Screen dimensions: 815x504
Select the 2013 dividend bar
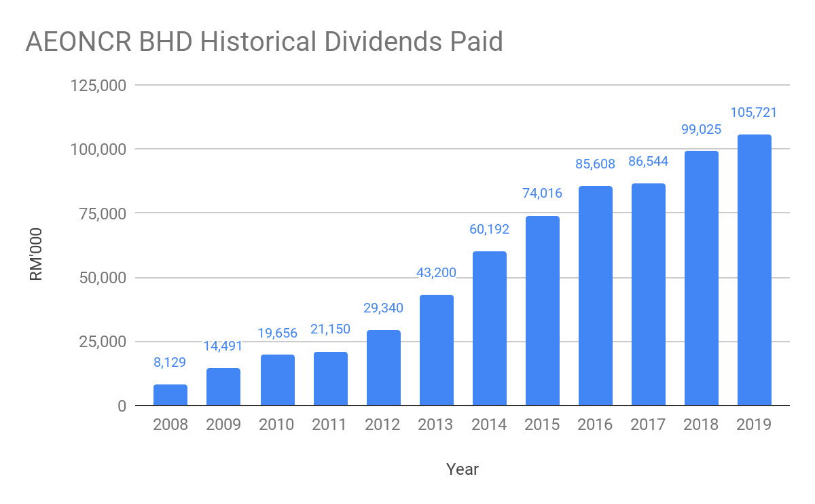click(435, 350)
